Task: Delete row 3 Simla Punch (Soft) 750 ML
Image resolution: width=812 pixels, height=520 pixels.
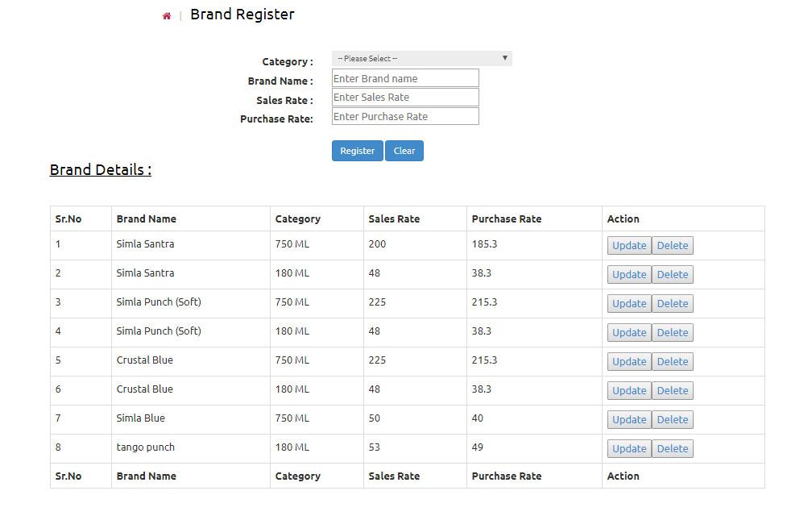Action: tap(672, 304)
